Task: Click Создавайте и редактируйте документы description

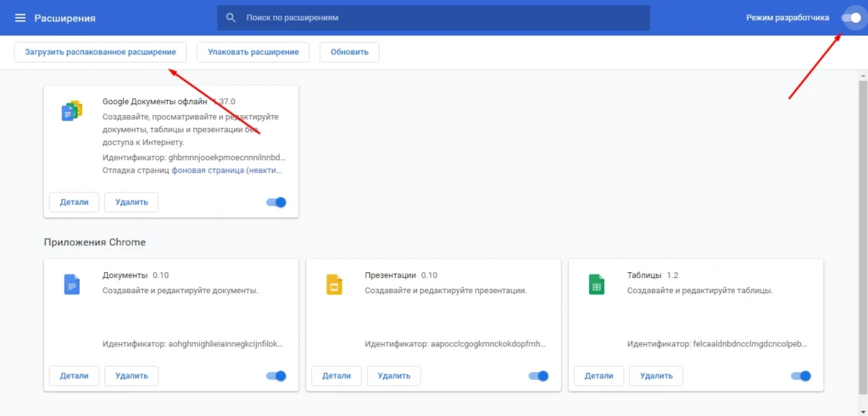Action: pos(181,291)
